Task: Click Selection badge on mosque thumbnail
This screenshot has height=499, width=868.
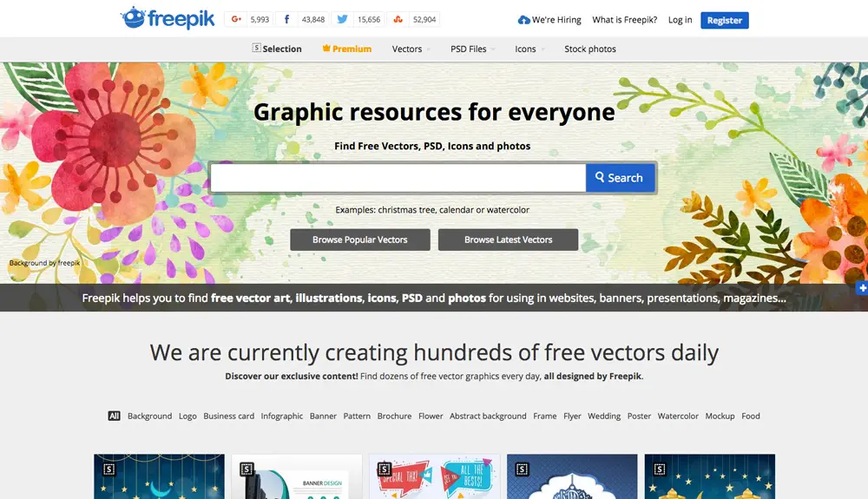Action: 522,469
